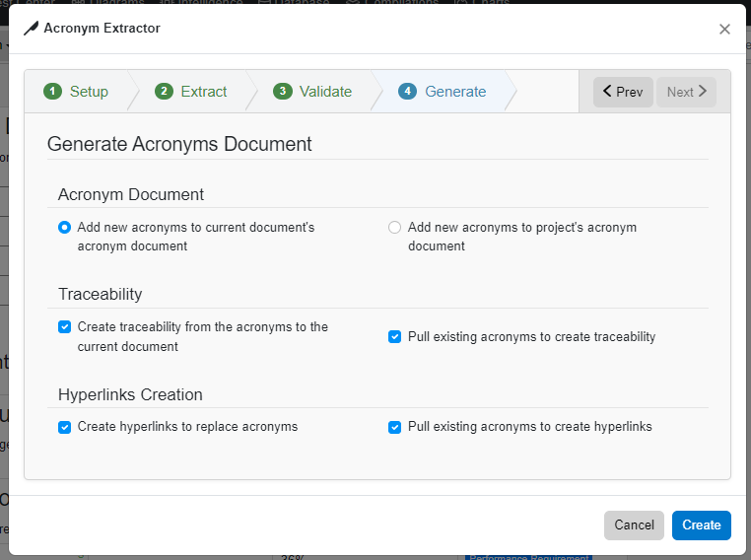The width and height of the screenshot is (751, 560).
Task: Select the Generate step
Action: pyautogui.click(x=443, y=91)
